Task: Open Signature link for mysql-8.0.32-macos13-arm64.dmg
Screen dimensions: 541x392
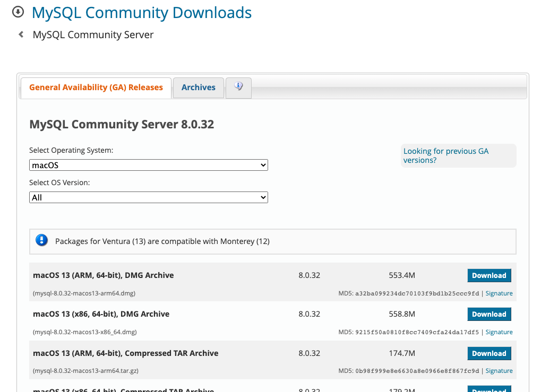Action: (499, 293)
